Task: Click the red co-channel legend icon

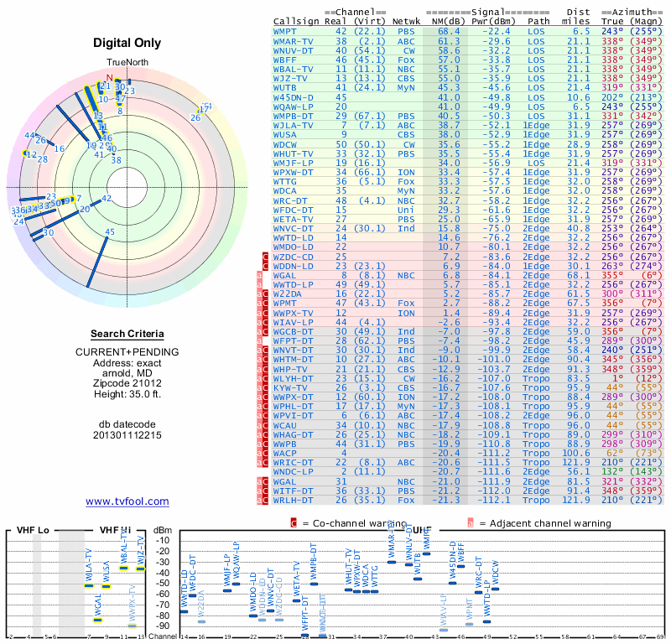Action: pyautogui.click(x=294, y=523)
